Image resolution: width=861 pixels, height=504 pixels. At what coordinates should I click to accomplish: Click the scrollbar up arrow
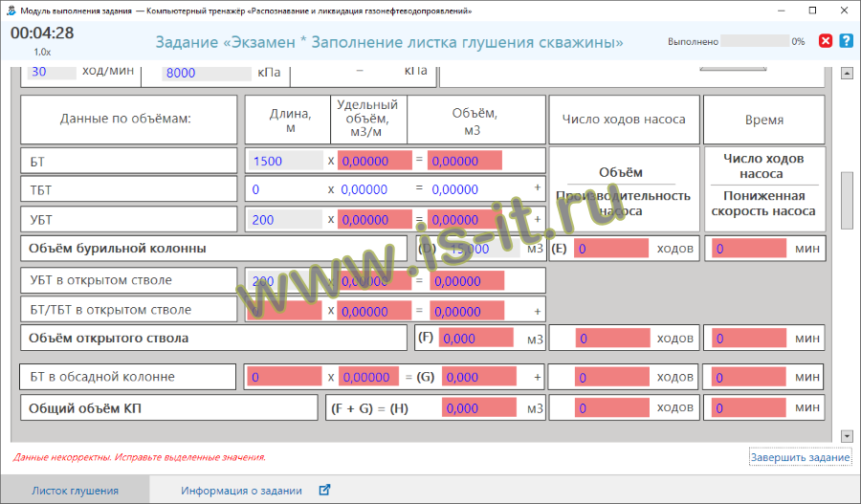847,73
